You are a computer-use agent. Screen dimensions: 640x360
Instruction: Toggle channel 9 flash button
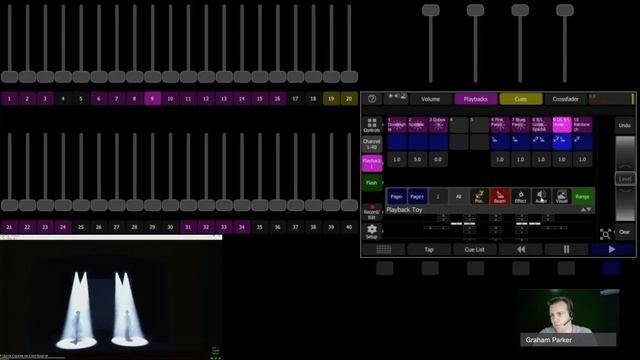tap(152, 98)
